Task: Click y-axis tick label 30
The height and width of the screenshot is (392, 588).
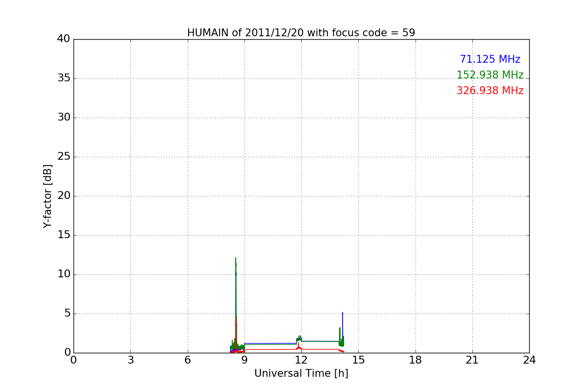Action: (64, 118)
